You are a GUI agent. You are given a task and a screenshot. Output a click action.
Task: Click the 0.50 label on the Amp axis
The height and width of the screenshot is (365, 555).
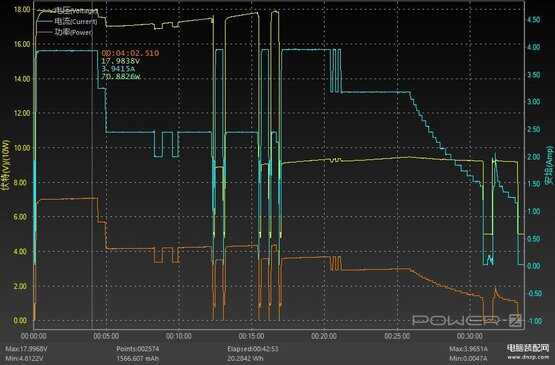534,239
